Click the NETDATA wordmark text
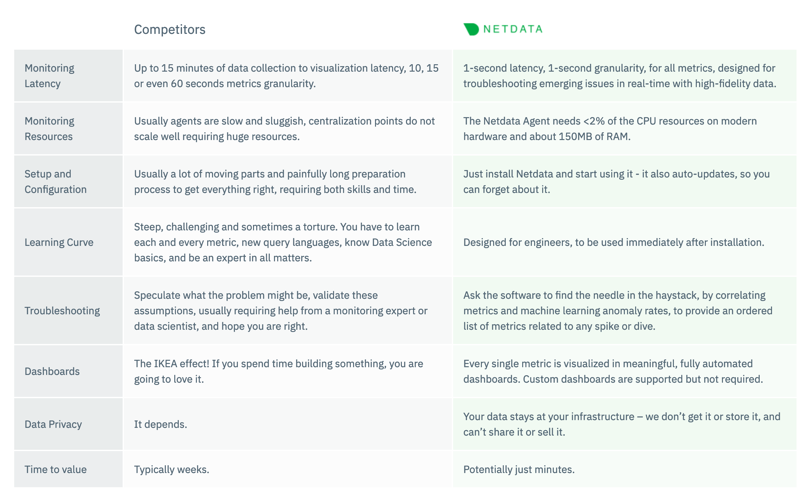 point(513,29)
